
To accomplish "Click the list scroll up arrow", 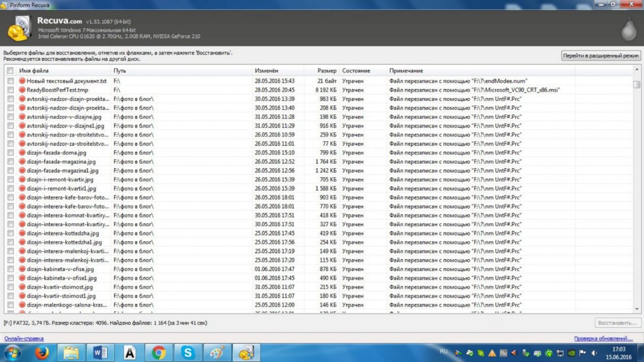I will coord(637,70).
